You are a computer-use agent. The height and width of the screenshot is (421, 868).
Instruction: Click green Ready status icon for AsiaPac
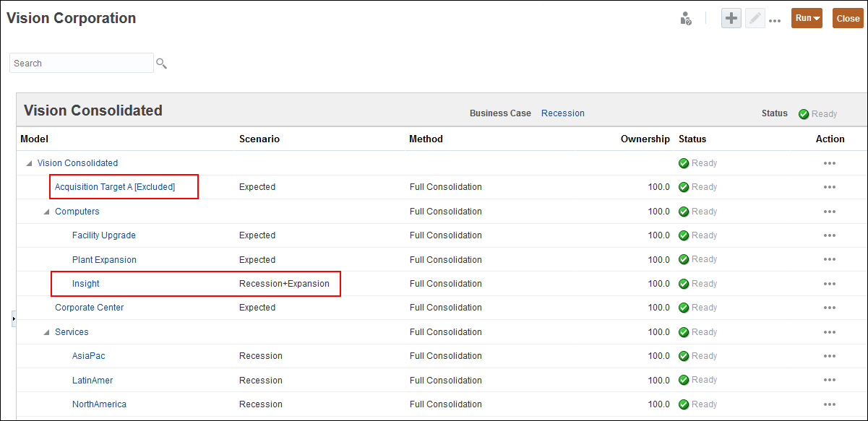pos(683,356)
